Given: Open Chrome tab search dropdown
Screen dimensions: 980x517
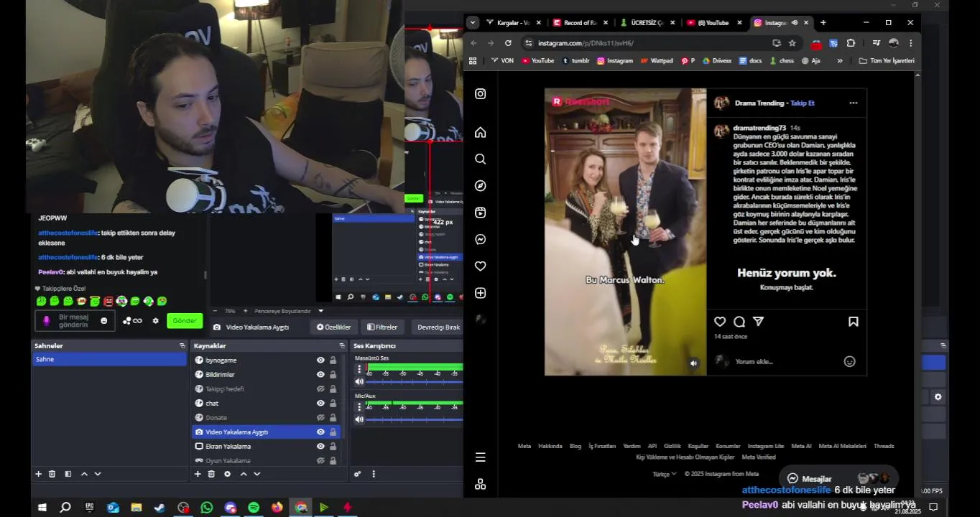Looking at the screenshot, I should click(x=473, y=23).
